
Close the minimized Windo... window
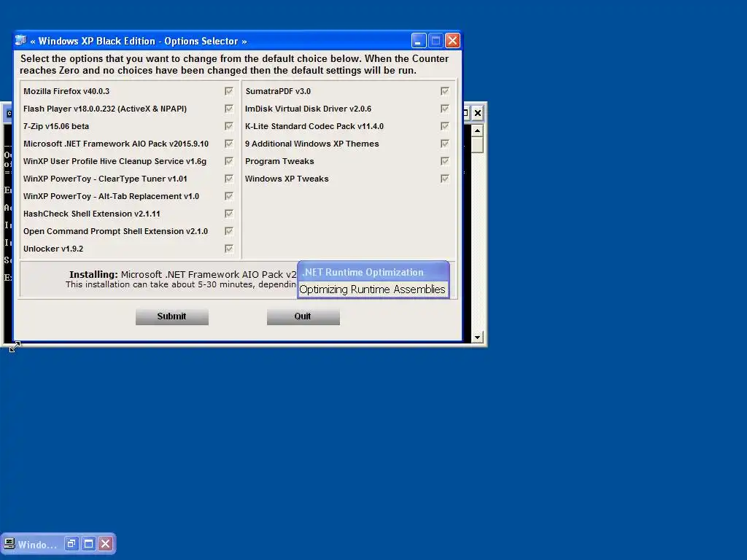click(x=106, y=544)
